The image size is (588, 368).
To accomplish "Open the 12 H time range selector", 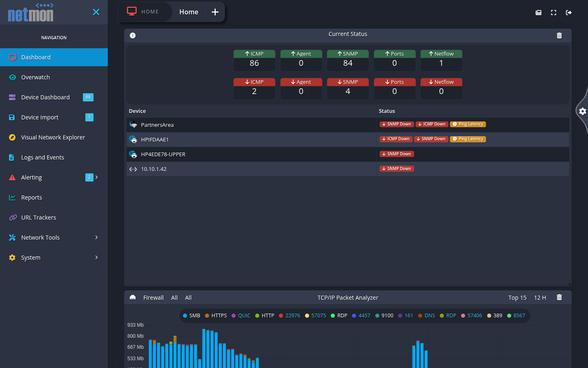I will click(x=540, y=298).
